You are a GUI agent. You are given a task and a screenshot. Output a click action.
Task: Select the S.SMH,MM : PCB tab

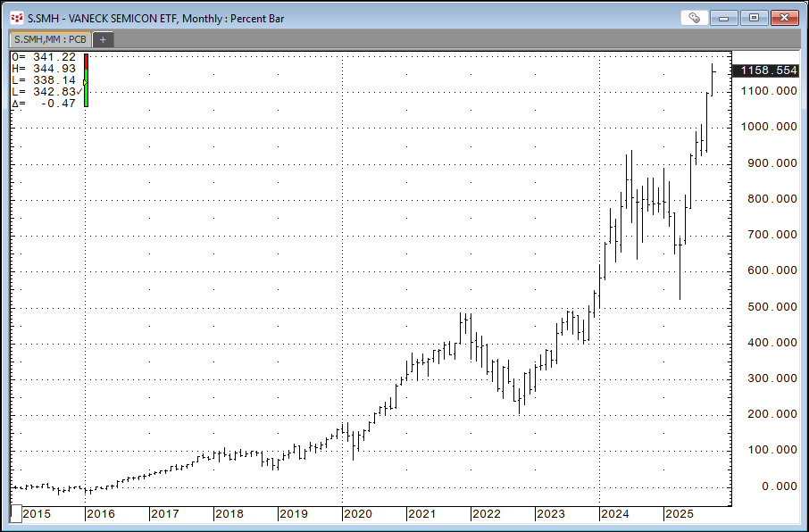tap(50, 39)
